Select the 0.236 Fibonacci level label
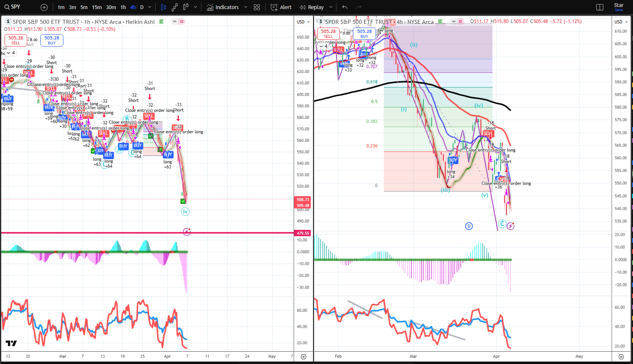The height and width of the screenshot is (364, 633). [372, 146]
